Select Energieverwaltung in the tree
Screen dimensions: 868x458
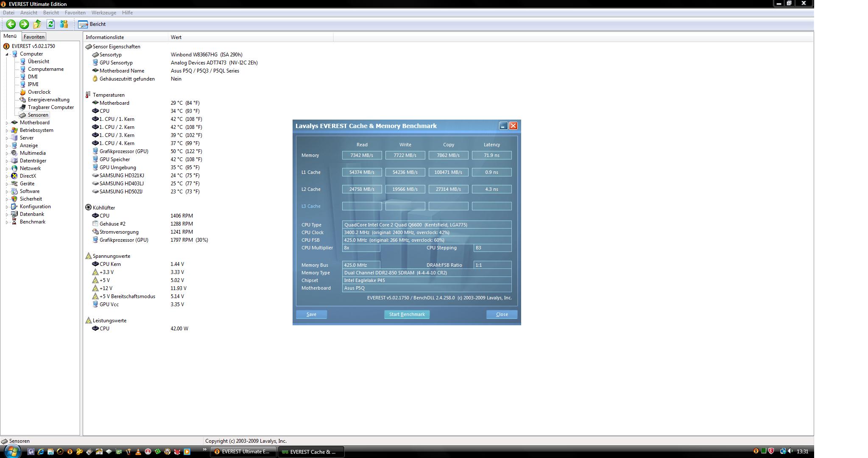coord(48,100)
